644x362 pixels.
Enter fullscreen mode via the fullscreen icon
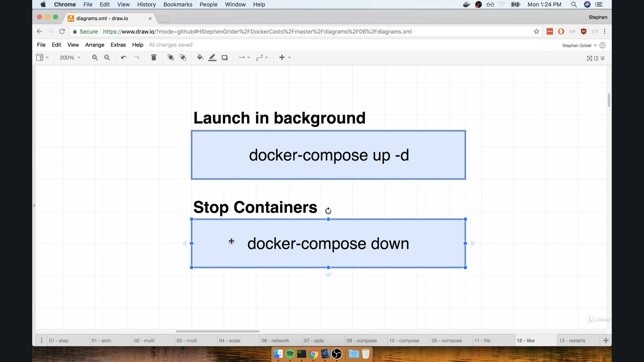[x=590, y=58]
